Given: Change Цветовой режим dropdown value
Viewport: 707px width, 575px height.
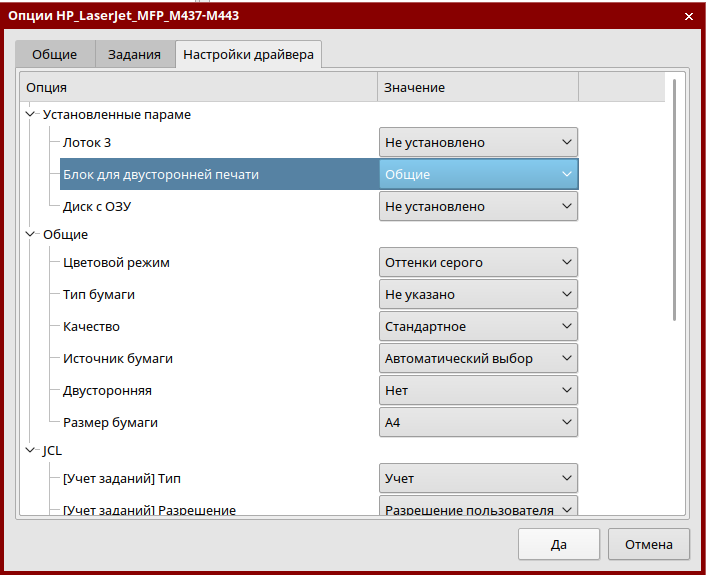Looking at the screenshot, I should pos(478,263).
